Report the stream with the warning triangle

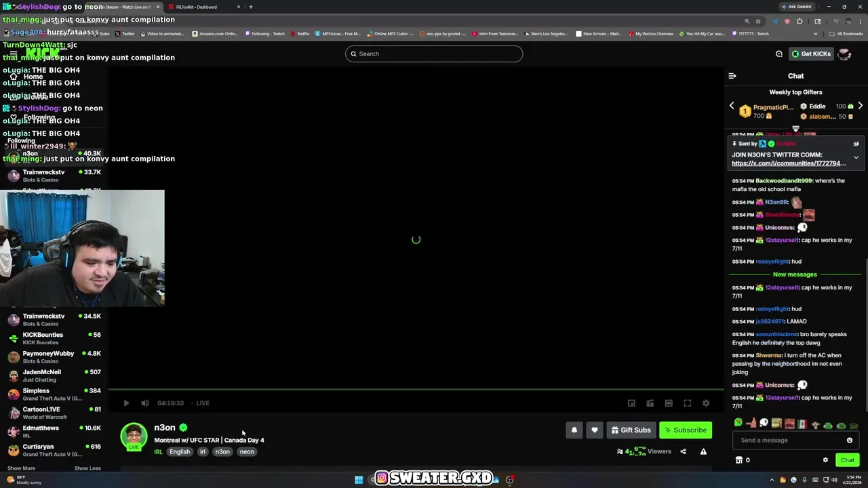click(703, 452)
